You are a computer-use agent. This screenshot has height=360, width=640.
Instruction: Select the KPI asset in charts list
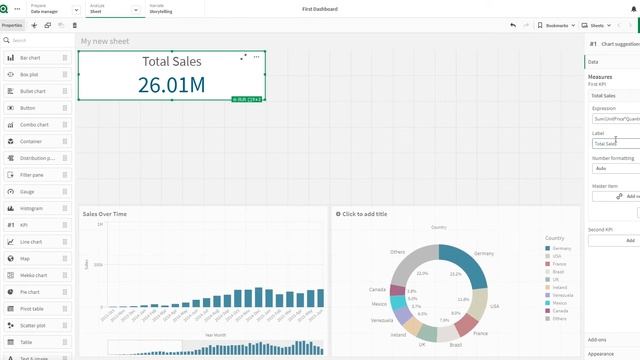click(x=37, y=225)
